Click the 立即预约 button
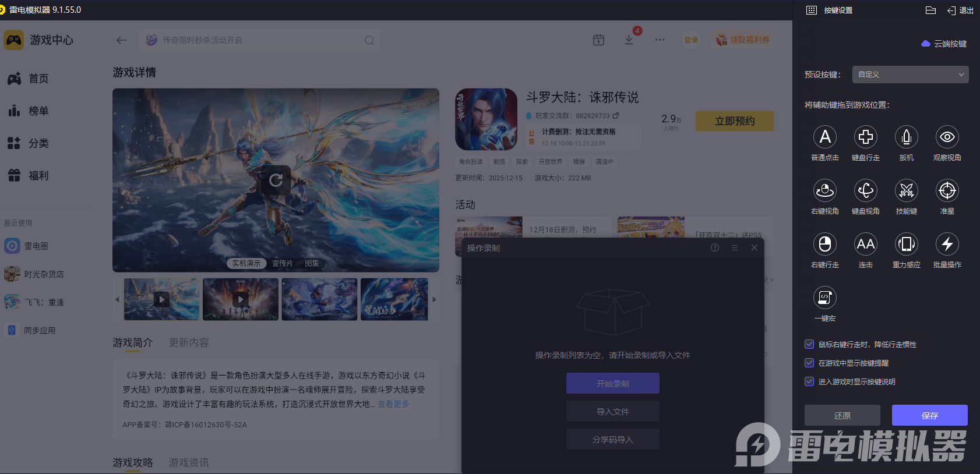Screen dimensions: 980x474 coord(735,121)
